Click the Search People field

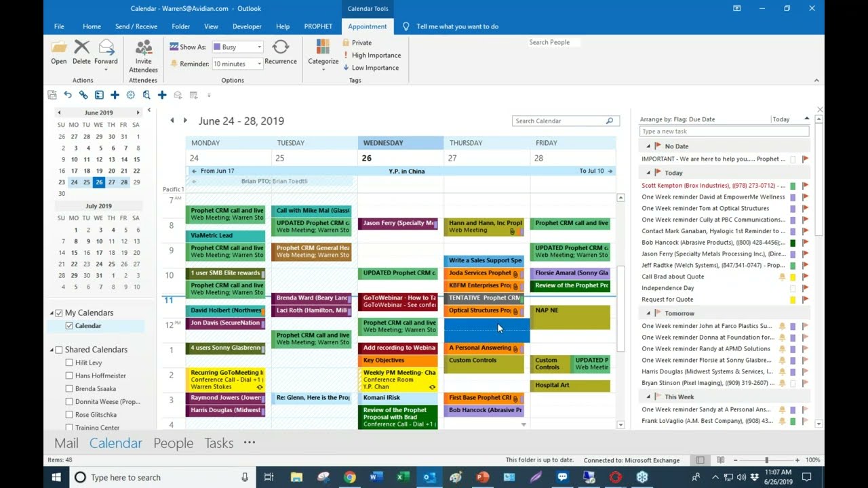(x=553, y=42)
